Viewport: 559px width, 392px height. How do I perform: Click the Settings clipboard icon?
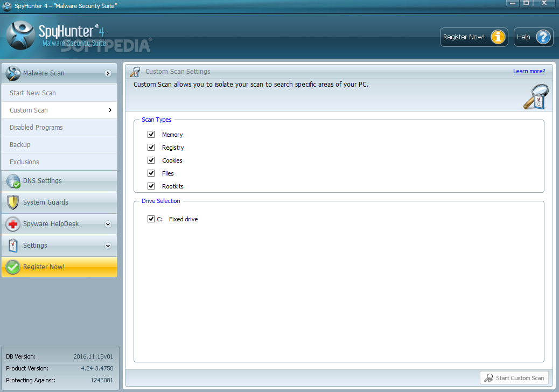pyautogui.click(x=13, y=246)
